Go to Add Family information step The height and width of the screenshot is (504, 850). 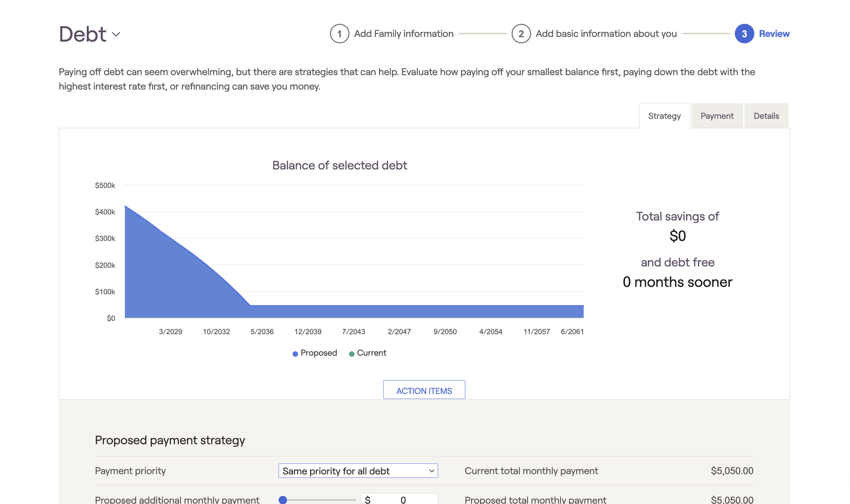tap(403, 34)
